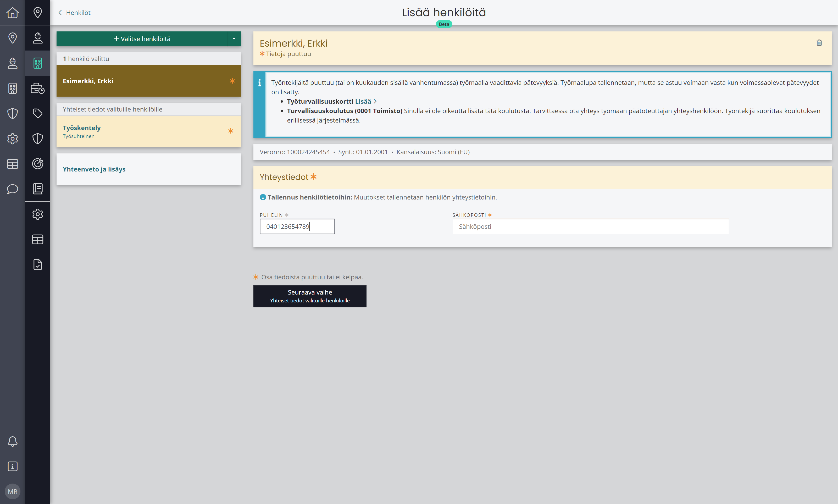The image size is (838, 504).
Task: Open the building icon in the first sidebar column
Action: tap(13, 88)
